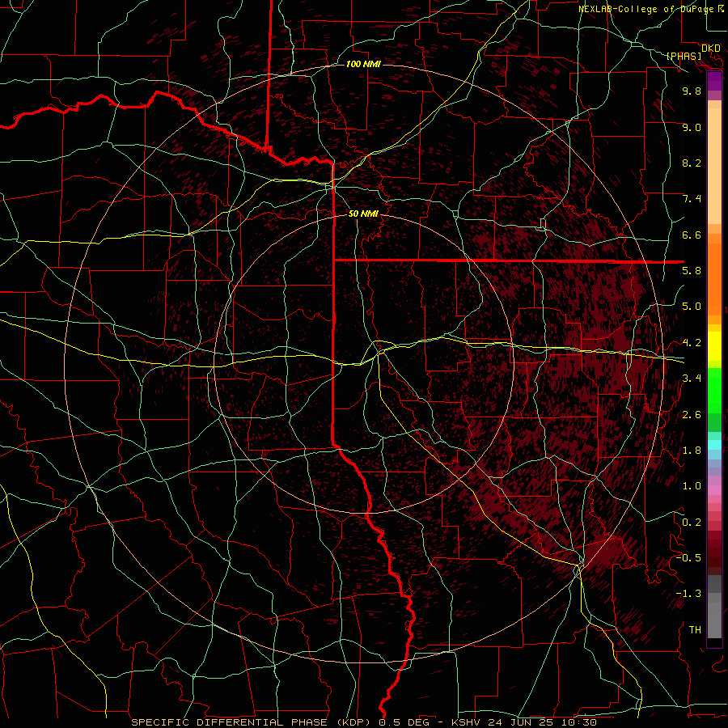The image size is (728, 728).
Task: Click the 1.0 scale value
Action: (692, 486)
